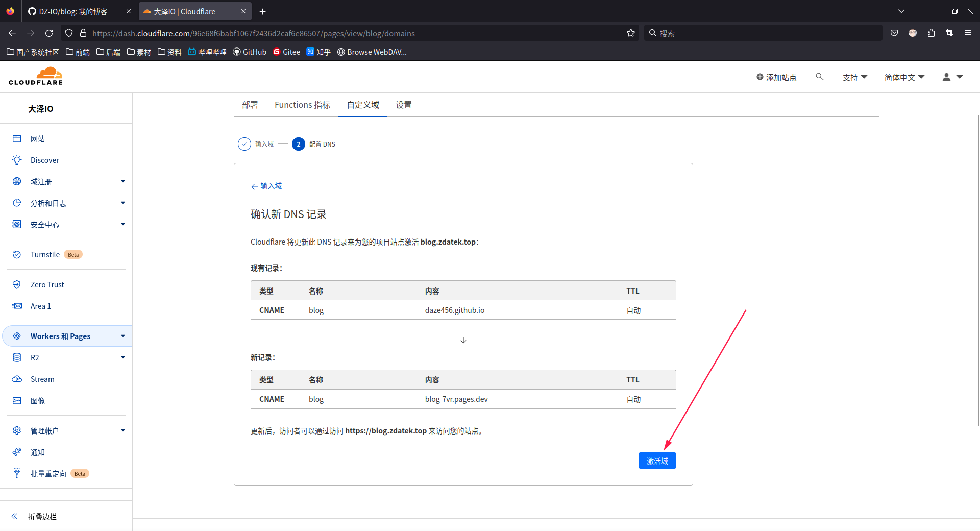Switch to the 设置 tab
The height and width of the screenshot is (531, 980).
tap(403, 105)
